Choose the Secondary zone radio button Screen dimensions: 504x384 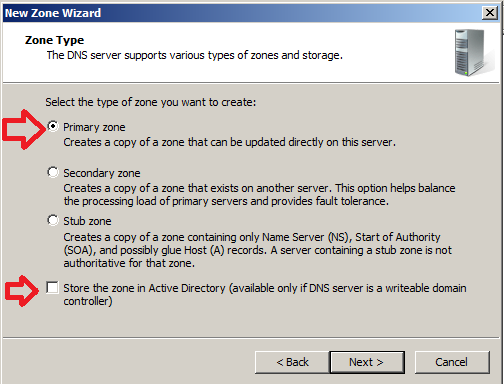[x=53, y=172]
